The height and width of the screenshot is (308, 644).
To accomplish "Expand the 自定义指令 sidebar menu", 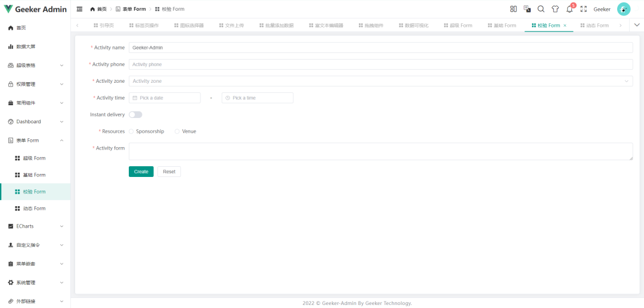I will click(61, 245).
